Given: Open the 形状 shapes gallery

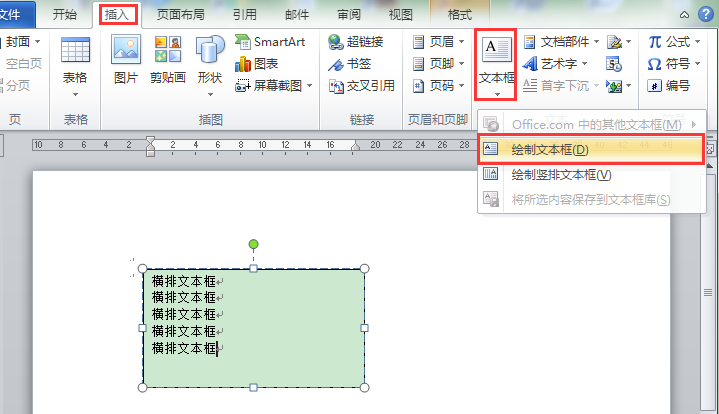Looking at the screenshot, I should coord(210,66).
